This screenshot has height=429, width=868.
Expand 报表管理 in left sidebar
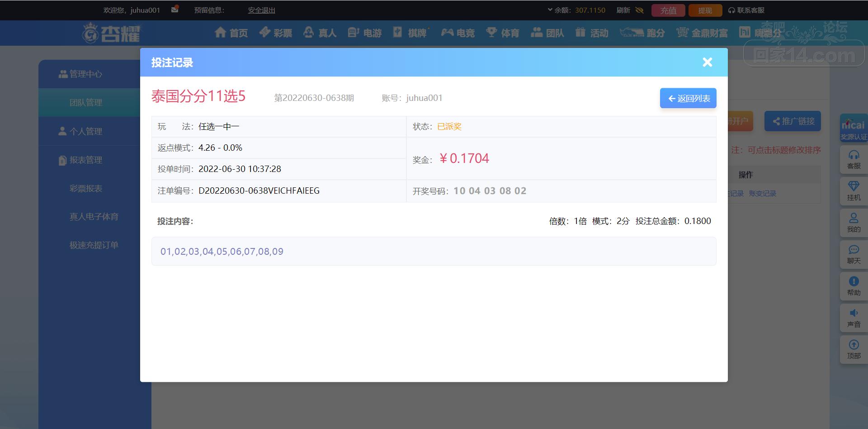80,160
